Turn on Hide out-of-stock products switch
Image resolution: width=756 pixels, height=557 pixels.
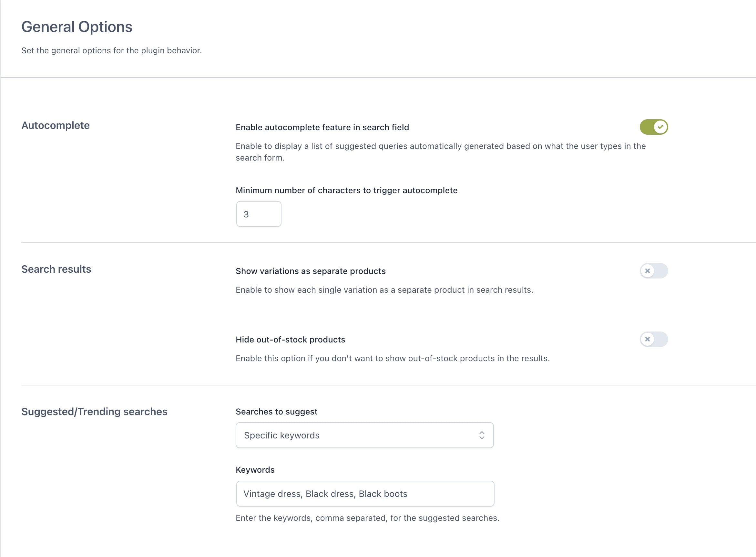pos(654,339)
